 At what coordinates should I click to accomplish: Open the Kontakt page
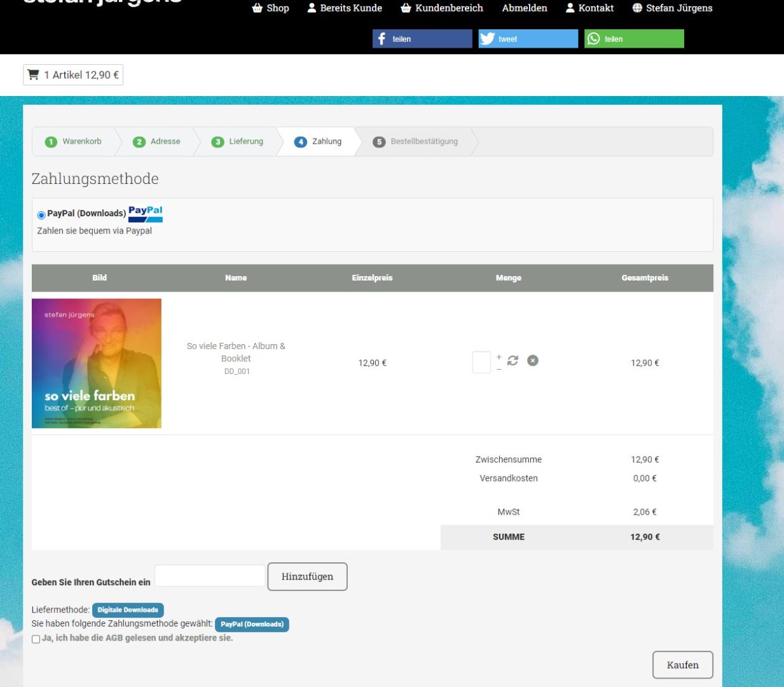(x=590, y=8)
